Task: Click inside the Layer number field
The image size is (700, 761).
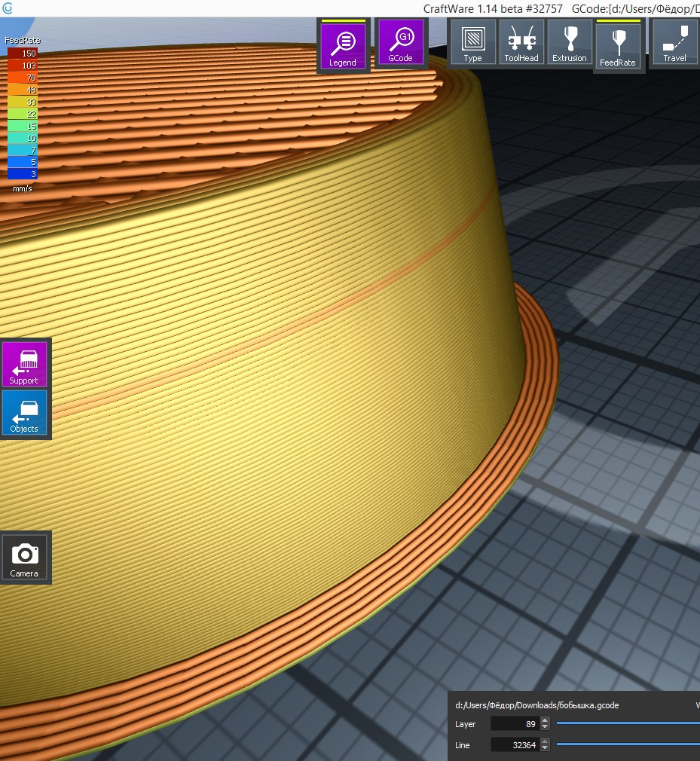Action: point(514,724)
